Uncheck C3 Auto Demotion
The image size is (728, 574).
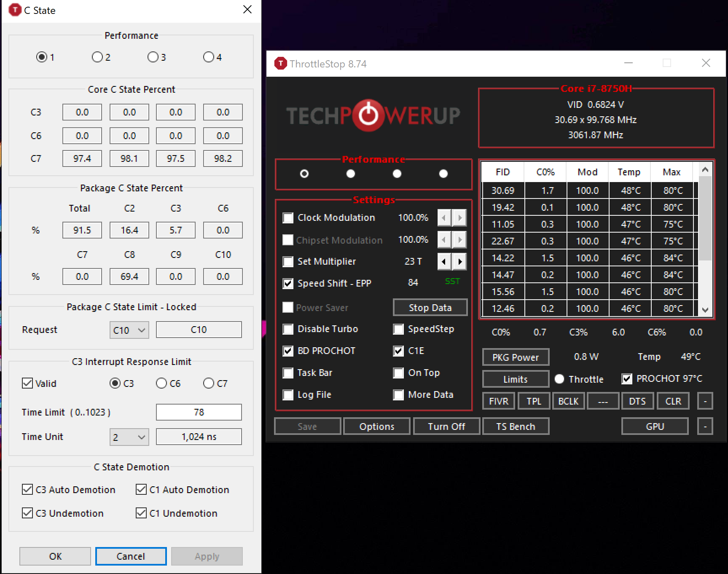(x=27, y=489)
